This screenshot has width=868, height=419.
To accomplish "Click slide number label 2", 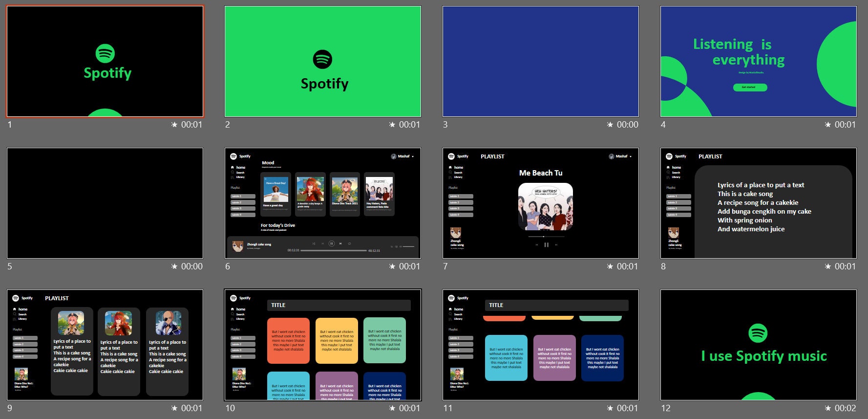I will [227, 125].
